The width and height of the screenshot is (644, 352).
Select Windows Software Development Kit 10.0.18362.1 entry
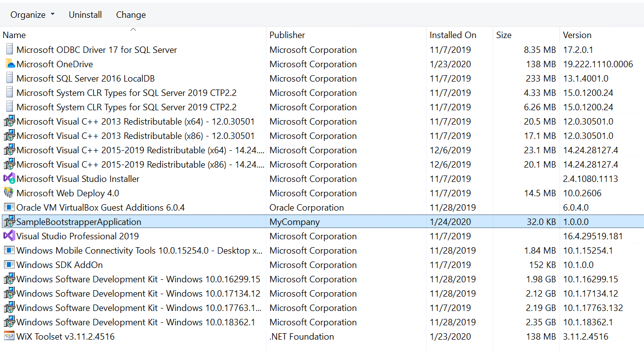click(135, 322)
